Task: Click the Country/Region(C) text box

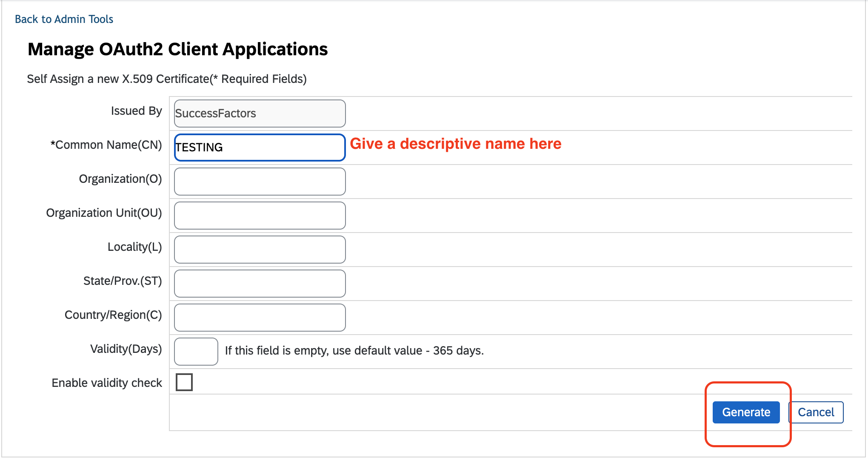Action: [260, 318]
